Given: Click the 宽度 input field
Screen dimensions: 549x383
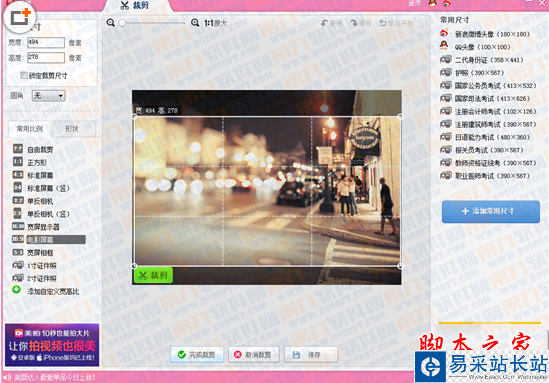Looking at the screenshot, I should click(x=46, y=42).
